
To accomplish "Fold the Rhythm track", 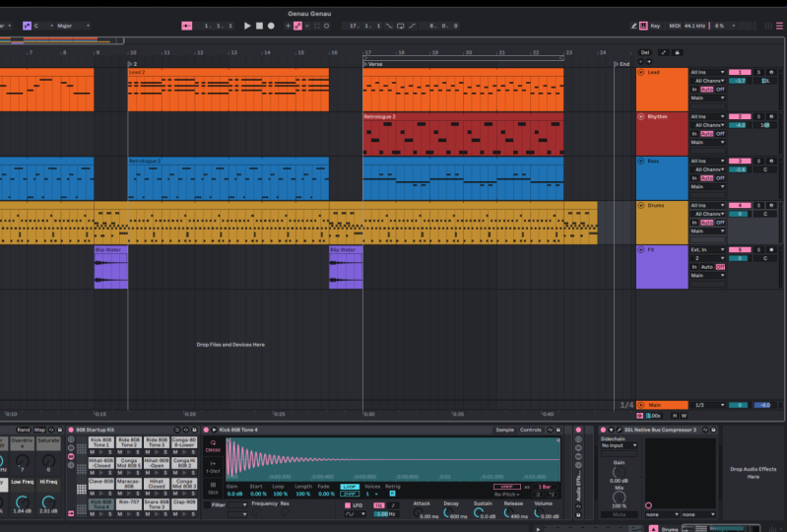I will pos(641,116).
